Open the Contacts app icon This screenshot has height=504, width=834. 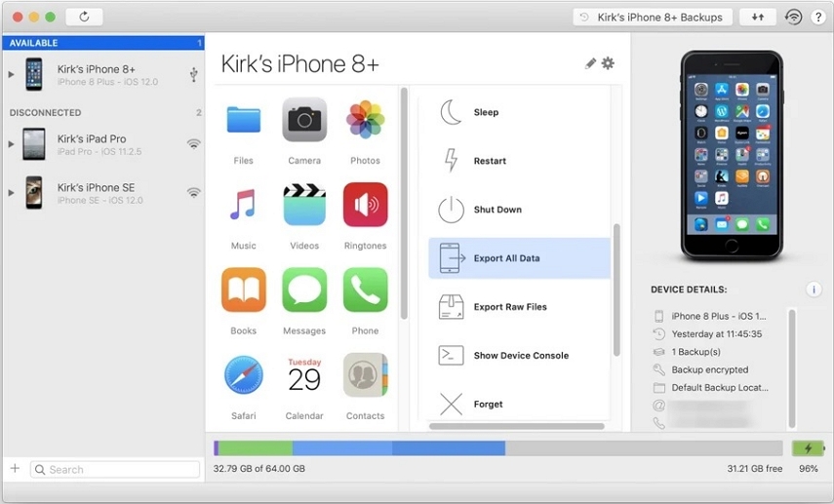366,374
